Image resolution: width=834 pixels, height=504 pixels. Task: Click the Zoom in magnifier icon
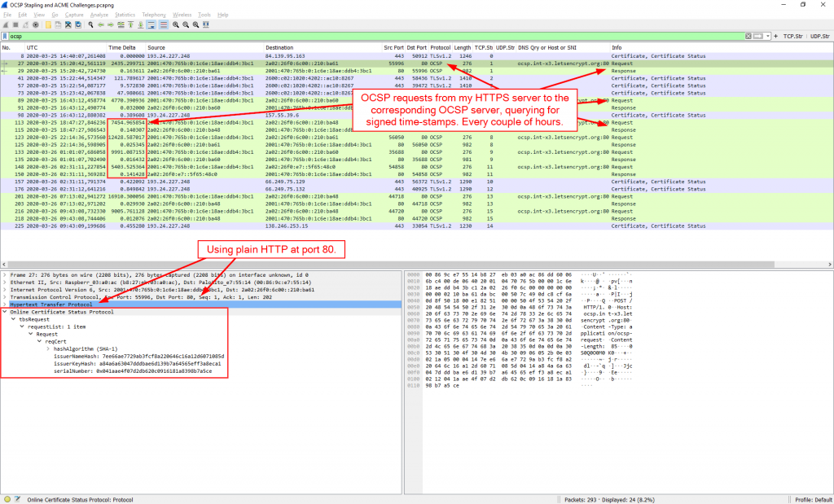click(174, 25)
